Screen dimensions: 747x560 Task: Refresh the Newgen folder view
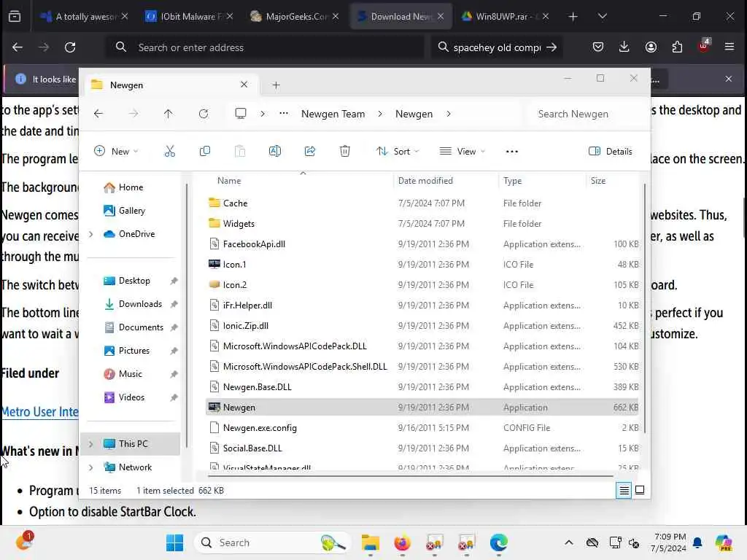click(x=204, y=114)
